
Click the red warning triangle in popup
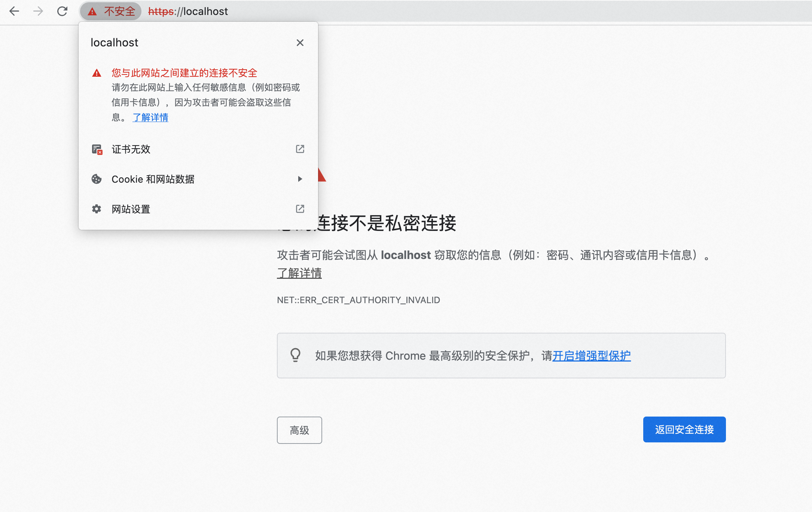97,73
